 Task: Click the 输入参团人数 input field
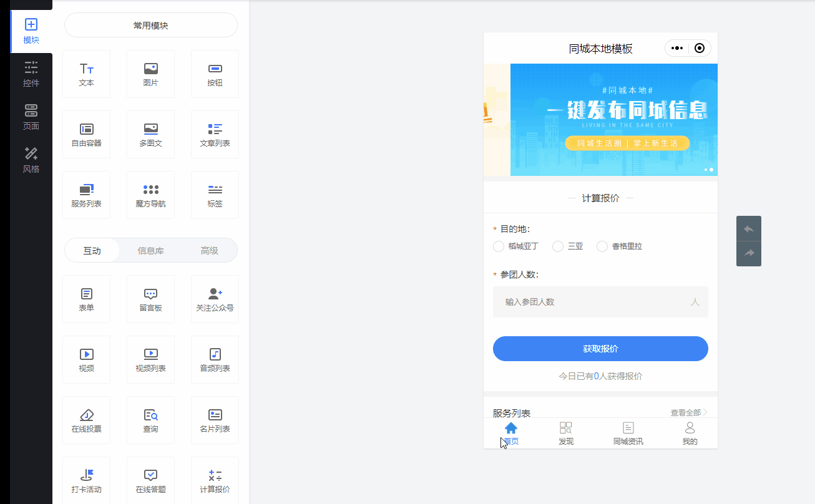pyautogui.click(x=600, y=302)
